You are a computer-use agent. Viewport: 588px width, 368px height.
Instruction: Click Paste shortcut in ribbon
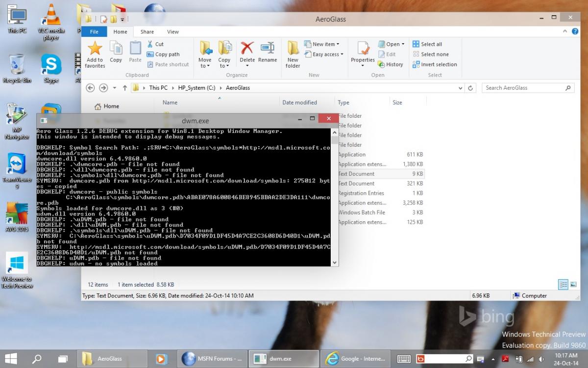tap(168, 64)
